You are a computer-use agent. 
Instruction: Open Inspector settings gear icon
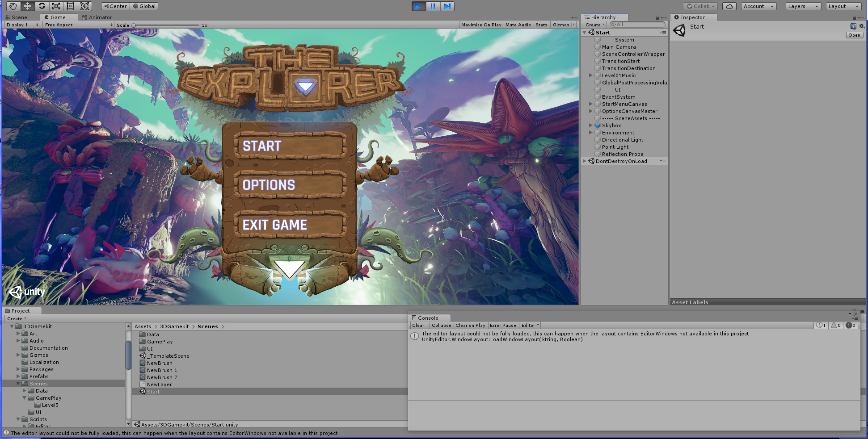[x=861, y=26]
